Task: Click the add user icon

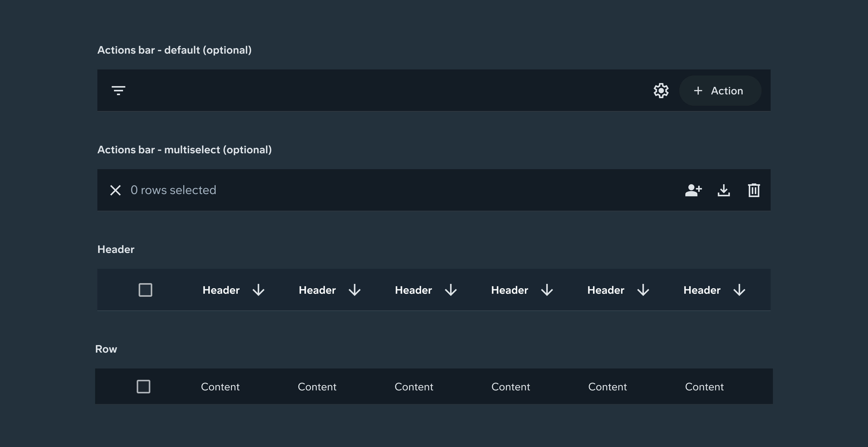Action: point(693,190)
